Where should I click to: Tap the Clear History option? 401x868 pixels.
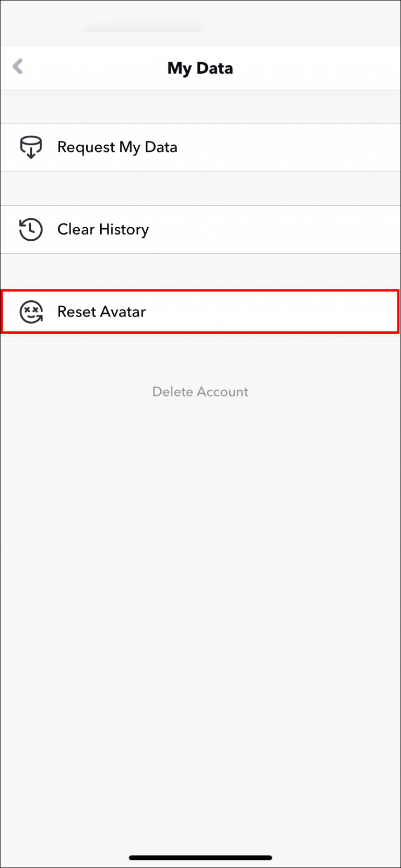200,229
